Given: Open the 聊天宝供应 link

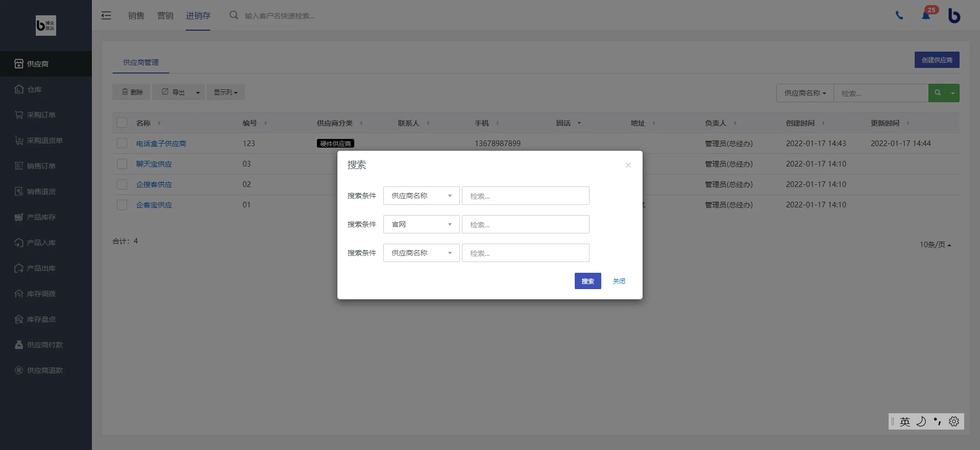Looking at the screenshot, I should pos(154,164).
